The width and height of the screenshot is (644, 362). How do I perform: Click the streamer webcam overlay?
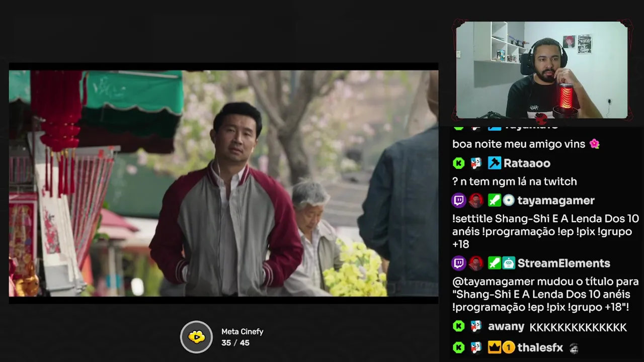(x=542, y=70)
